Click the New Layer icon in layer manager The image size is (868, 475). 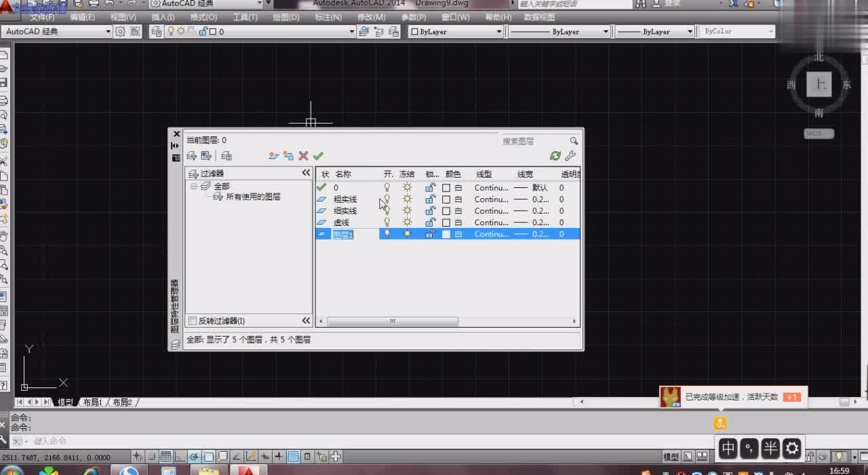point(273,156)
